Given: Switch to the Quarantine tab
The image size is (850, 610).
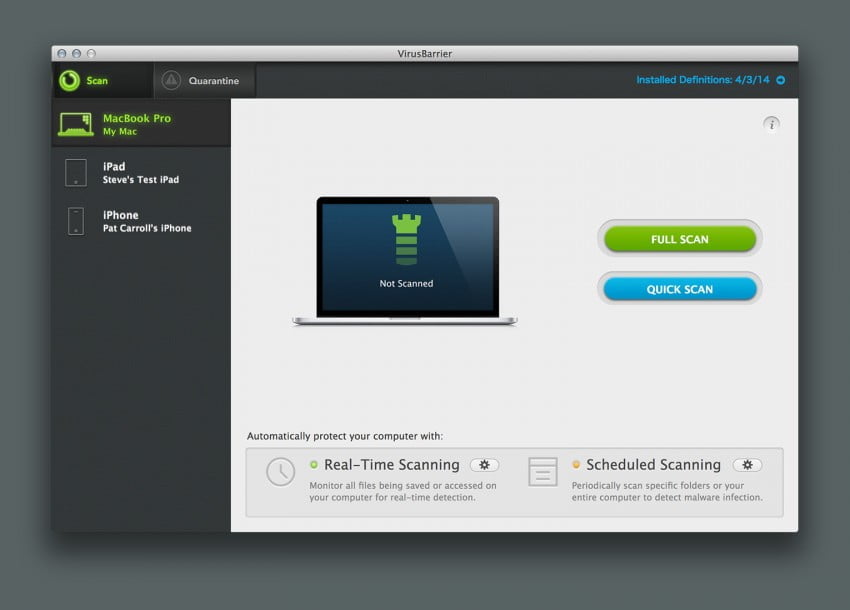Looking at the screenshot, I should point(213,81).
